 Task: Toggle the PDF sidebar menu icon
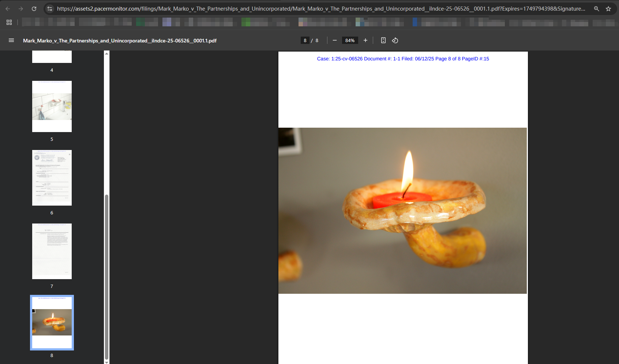(x=11, y=40)
